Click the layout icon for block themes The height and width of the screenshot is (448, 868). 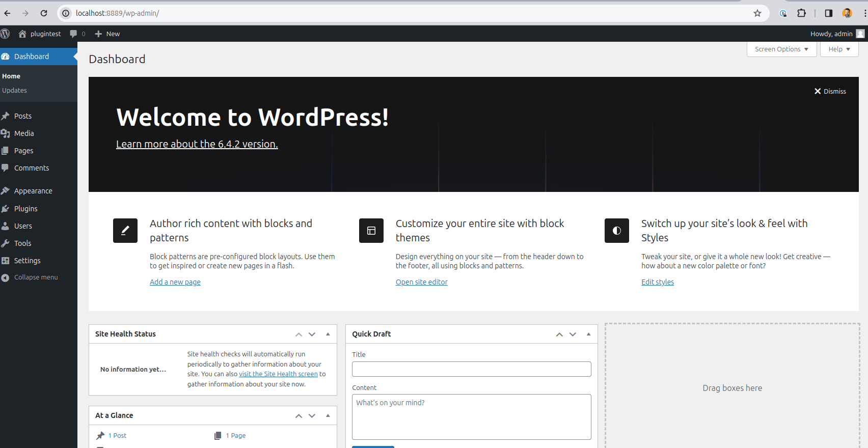pyautogui.click(x=371, y=231)
